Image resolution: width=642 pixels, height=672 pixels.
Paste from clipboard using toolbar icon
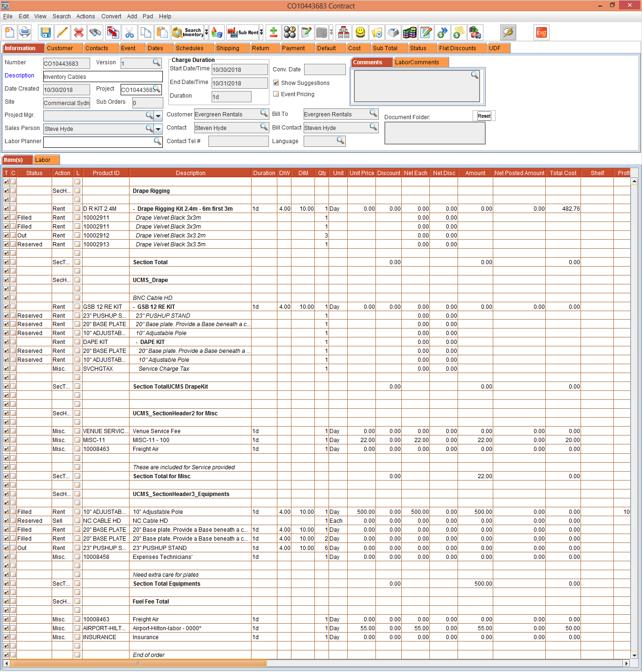click(162, 32)
